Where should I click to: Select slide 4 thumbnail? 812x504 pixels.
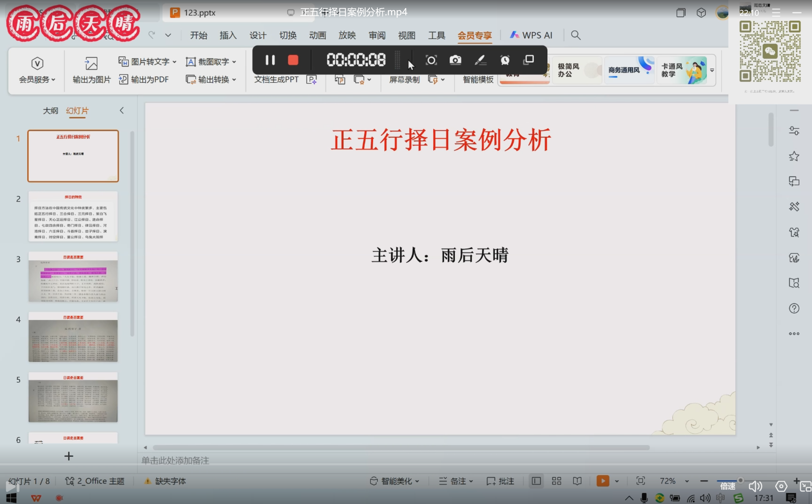(x=73, y=337)
